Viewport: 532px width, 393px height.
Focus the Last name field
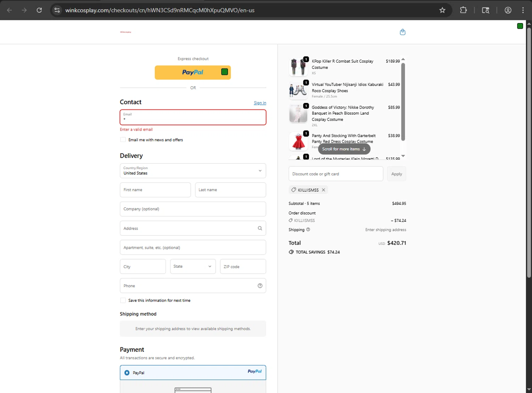point(231,190)
